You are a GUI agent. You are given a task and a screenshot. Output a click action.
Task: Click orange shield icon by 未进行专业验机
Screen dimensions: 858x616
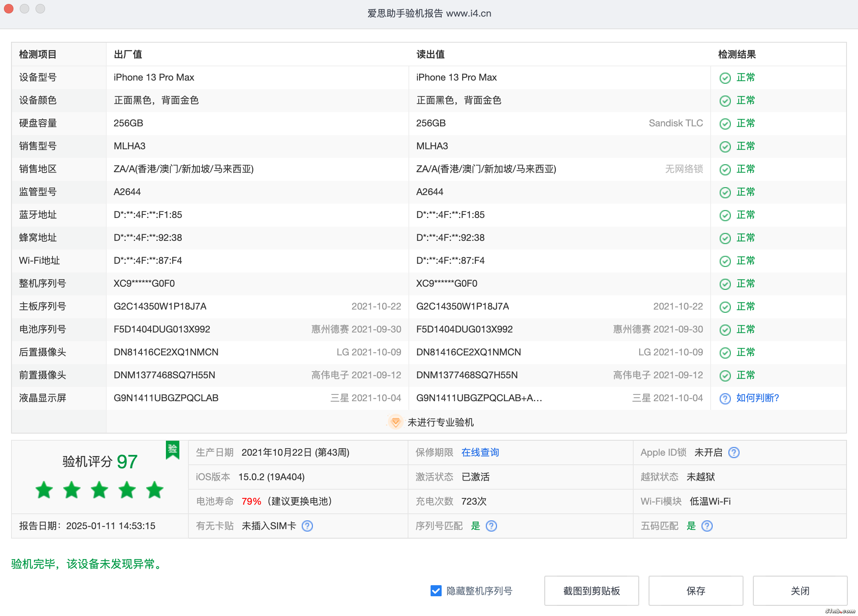point(395,422)
